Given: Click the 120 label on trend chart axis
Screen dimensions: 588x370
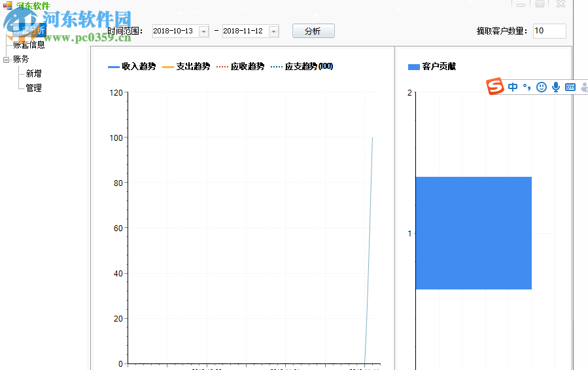Looking at the screenshot, I should click(116, 92).
